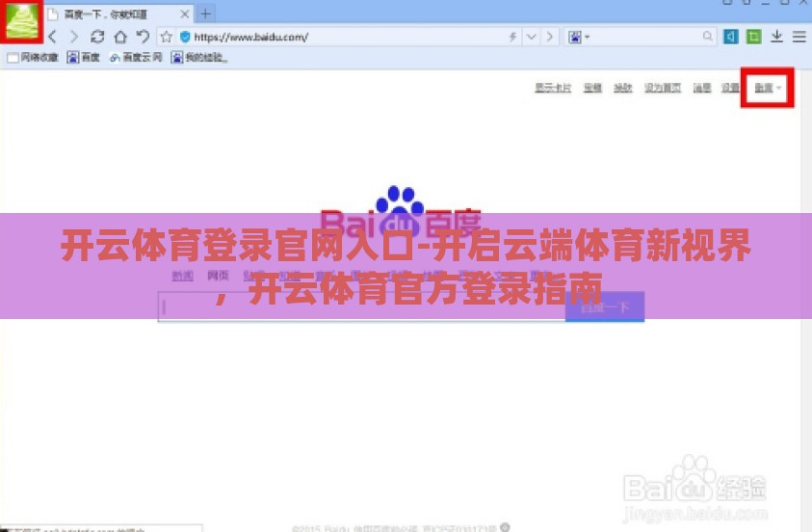
Task: Go forward with the forward arrow
Action: (x=74, y=37)
